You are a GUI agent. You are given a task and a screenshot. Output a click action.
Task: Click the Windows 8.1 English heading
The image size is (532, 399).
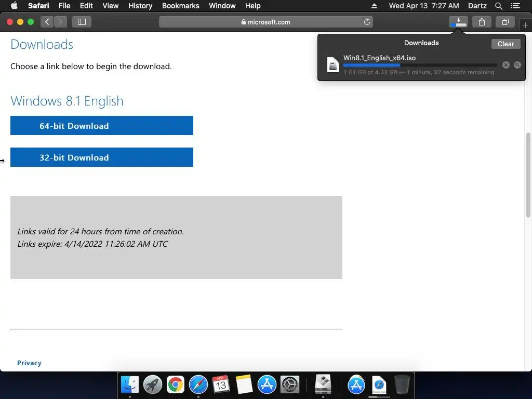(x=67, y=101)
